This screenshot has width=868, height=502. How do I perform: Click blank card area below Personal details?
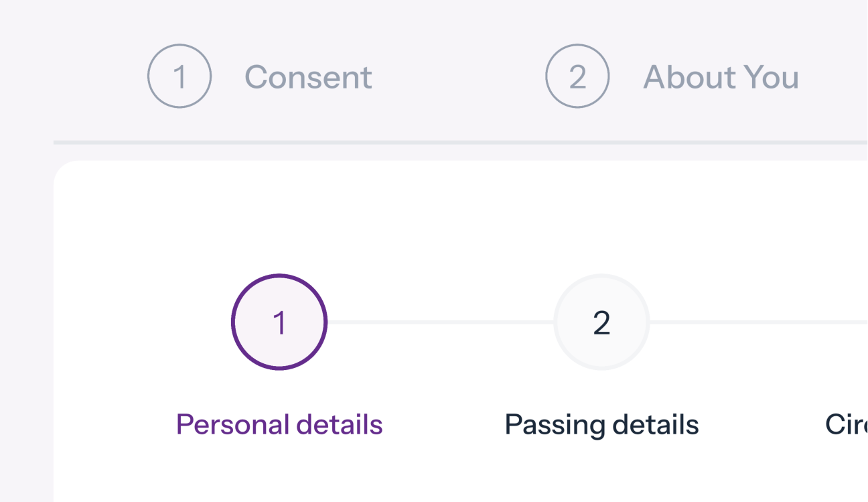279,473
